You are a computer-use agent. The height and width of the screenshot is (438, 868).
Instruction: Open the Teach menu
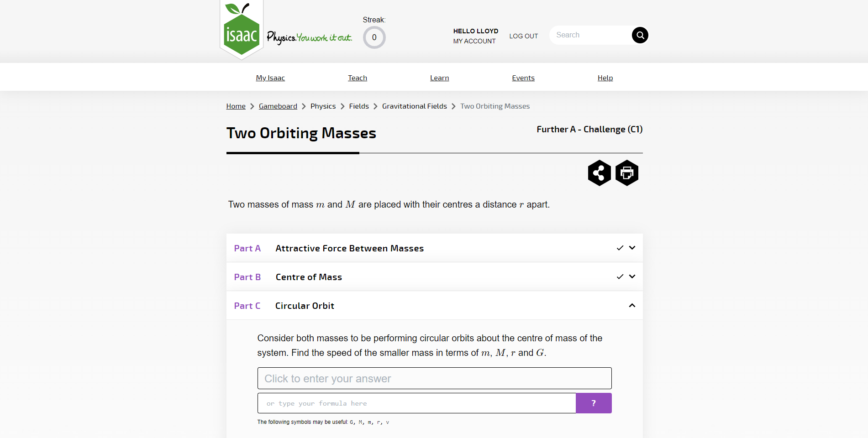click(x=358, y=78)
